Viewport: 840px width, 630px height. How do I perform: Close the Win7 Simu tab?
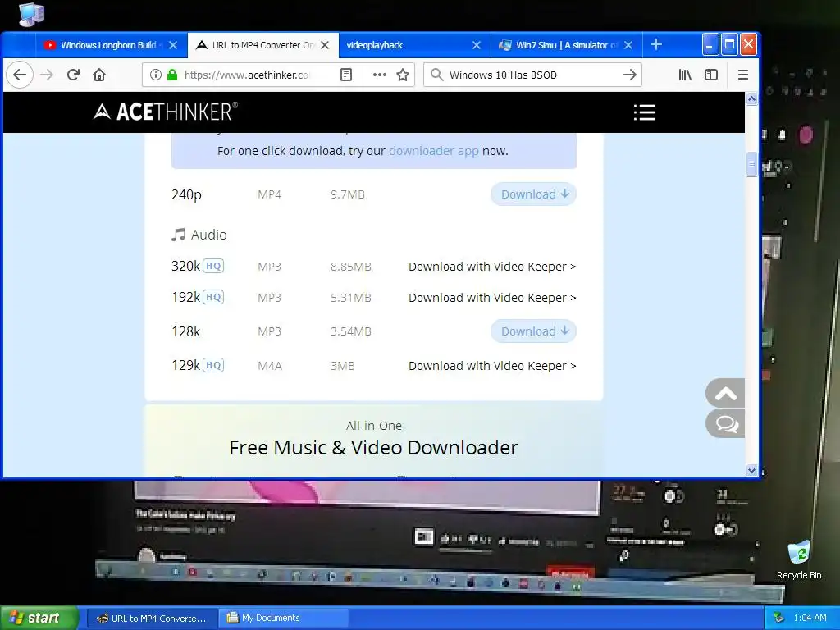(628, 46)
